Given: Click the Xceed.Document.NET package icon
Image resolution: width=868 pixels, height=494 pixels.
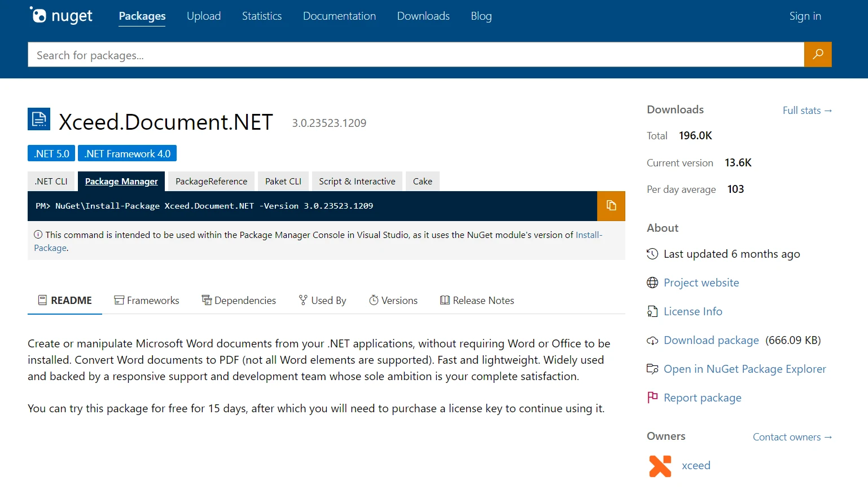Looking at the screenshot, I should [x=39, y=119].
